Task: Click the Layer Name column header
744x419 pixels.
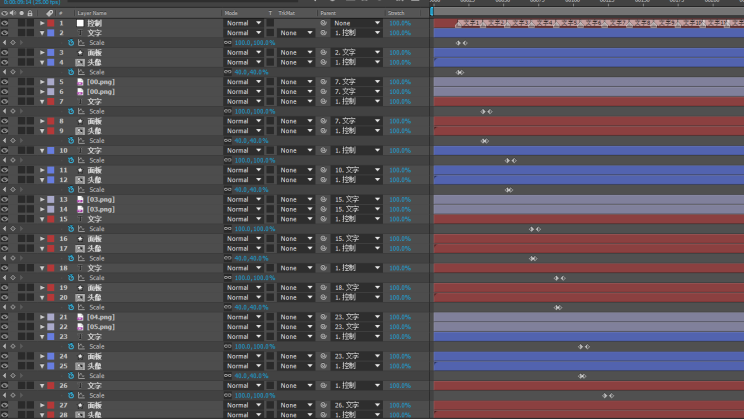Action: [92, 13]
